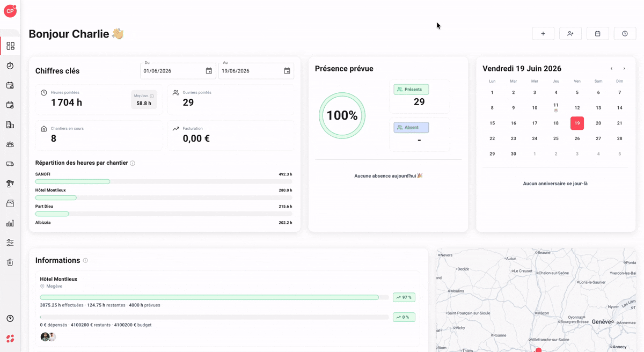Open the bar chart statistics sidebar icon
Screen dimensions: 644x352
pyautogui.click(x=10, y=223)
